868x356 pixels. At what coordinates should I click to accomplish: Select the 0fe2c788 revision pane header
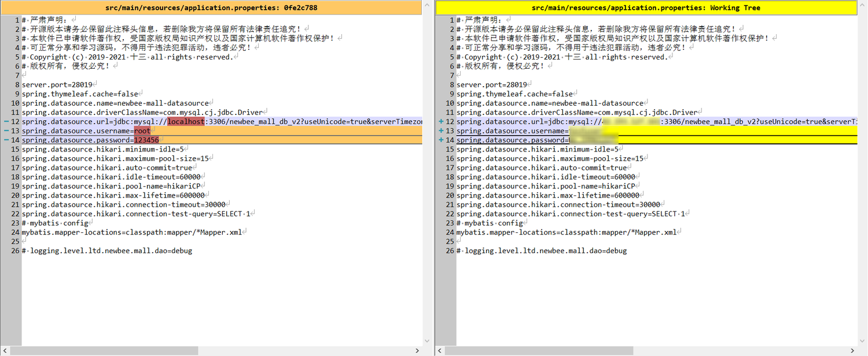click(211, 8)
